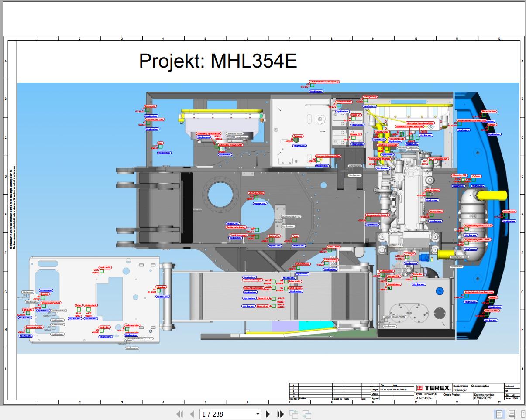Open the blue link below Joystick links
Screen dimensions: 526x420
(106, 337)
